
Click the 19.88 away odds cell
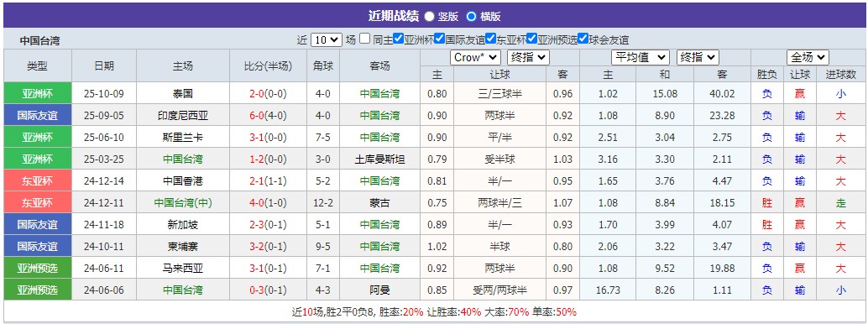point(722,269)
